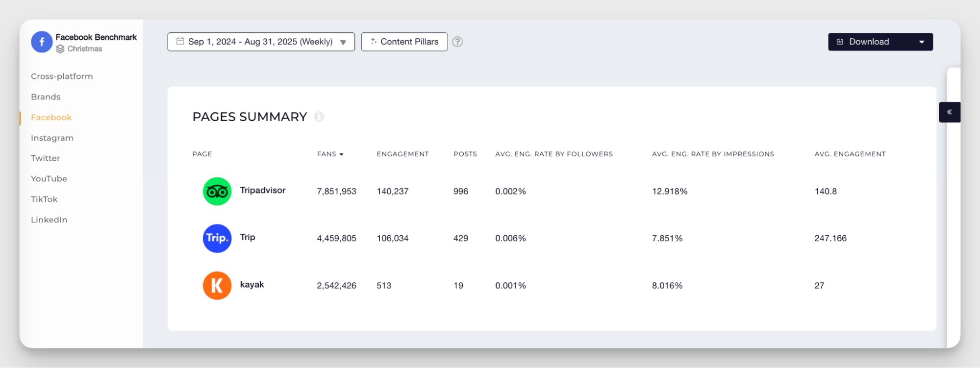Open the Download dropdown arrow
Viewport: 980px width, 368px height.
921,42
